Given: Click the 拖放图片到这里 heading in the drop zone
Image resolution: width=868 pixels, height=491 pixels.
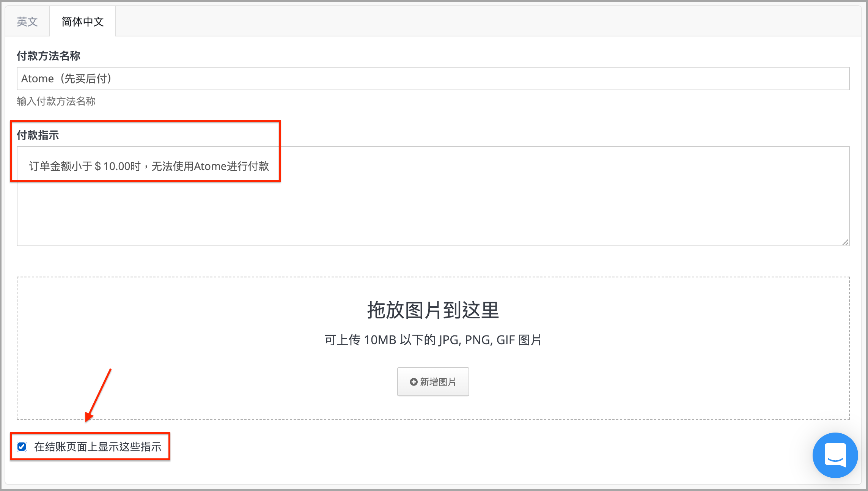Looking at the screenshot, I should coord(433,310).
